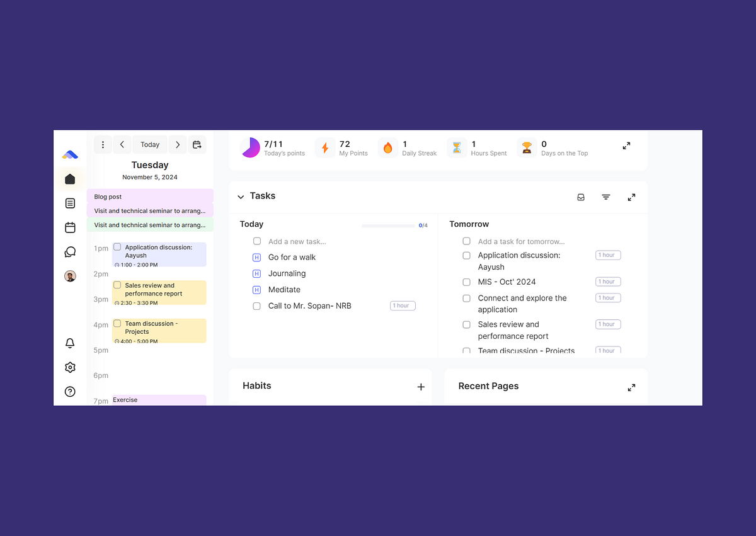Click the Habits panel heading
The height and width of the screenshot is (536, 756).
[257, 386]
